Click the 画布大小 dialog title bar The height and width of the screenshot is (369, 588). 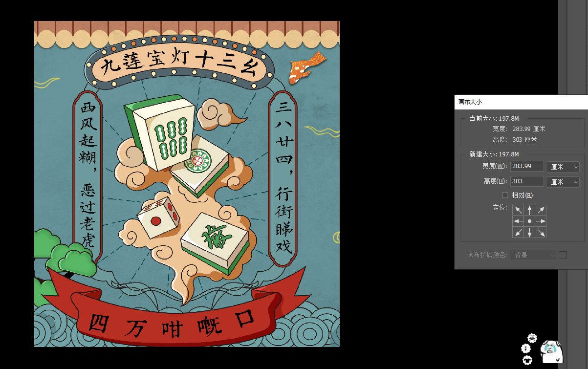(x=521, y=102)
